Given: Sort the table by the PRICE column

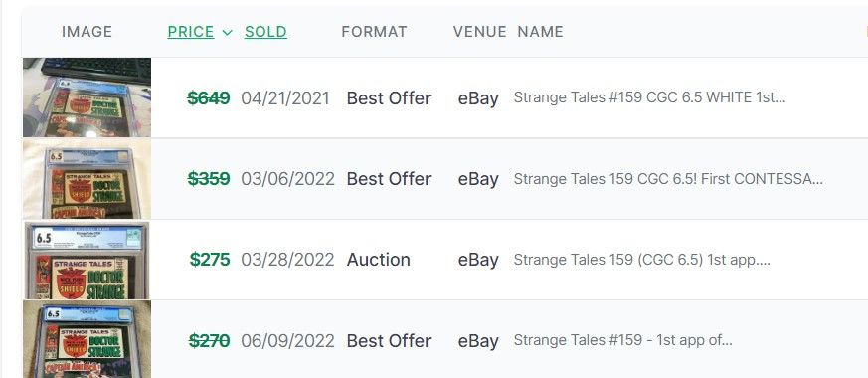Looking at the screenshot, I should point(191,32).
